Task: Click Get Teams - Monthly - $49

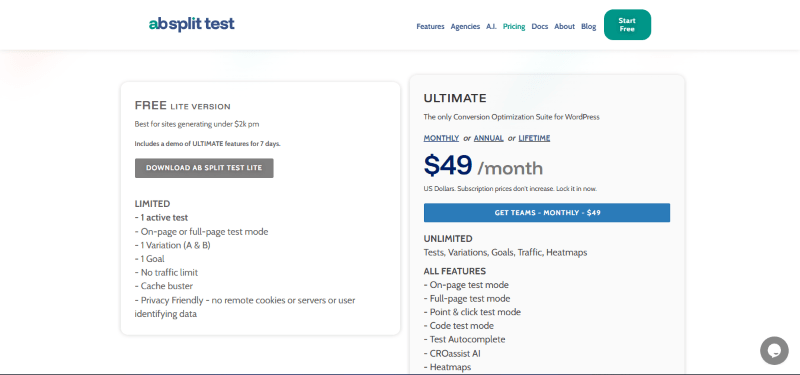Action: pos(547,213)
